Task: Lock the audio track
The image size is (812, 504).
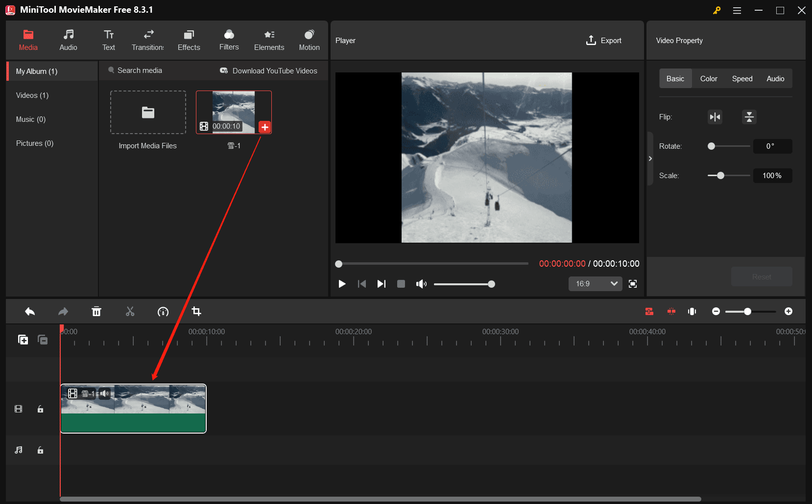Action: point(41,450)
